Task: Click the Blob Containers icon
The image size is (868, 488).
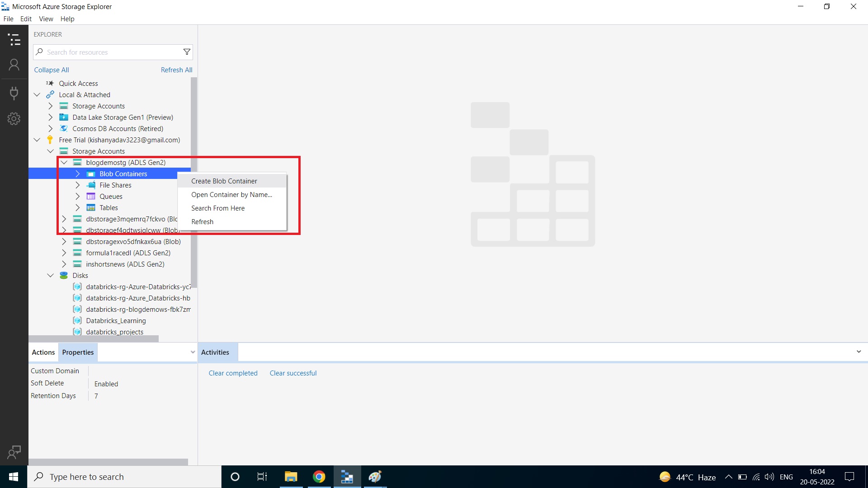Action: (x=91, y=174)
